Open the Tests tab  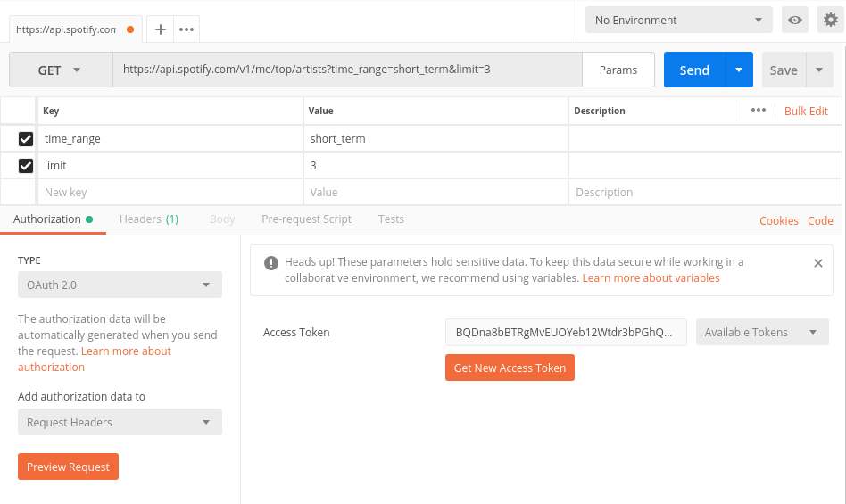tap(391, 219)
